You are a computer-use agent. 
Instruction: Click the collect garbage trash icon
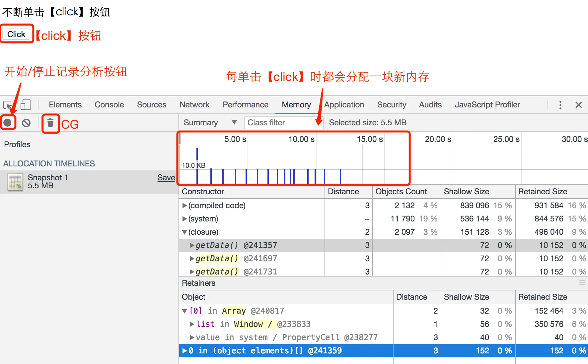(50, 123)
